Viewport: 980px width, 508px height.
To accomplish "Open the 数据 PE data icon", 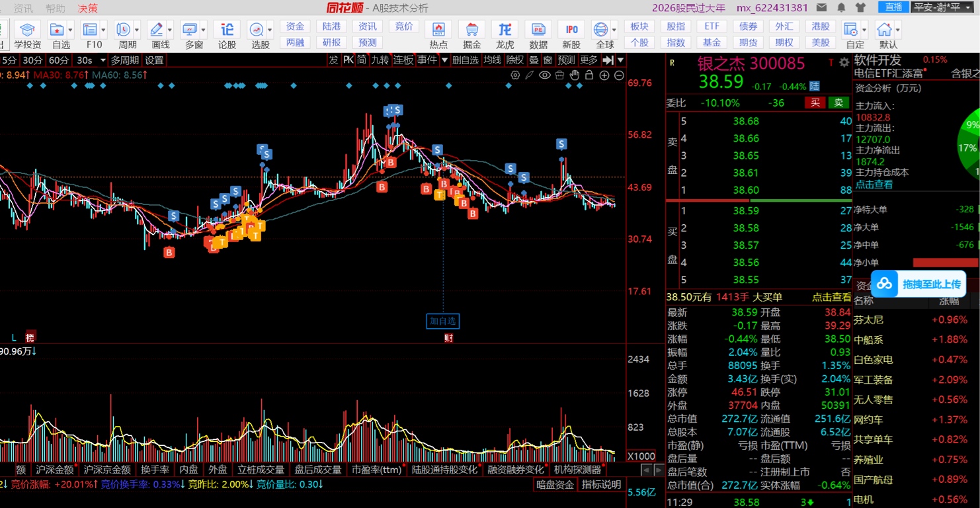I will [538, 30].
